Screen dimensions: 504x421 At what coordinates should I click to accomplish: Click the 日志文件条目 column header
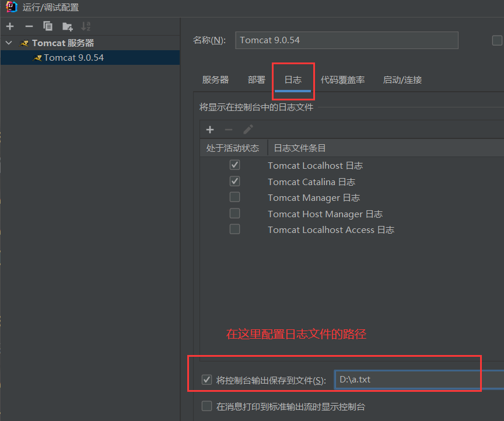[x=300, y=148]
